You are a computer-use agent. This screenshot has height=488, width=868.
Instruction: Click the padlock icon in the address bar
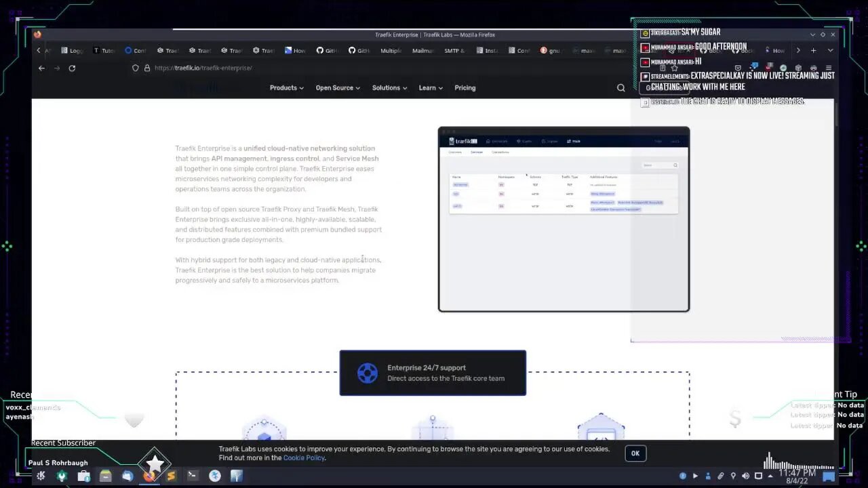click(x=146, y=68)
